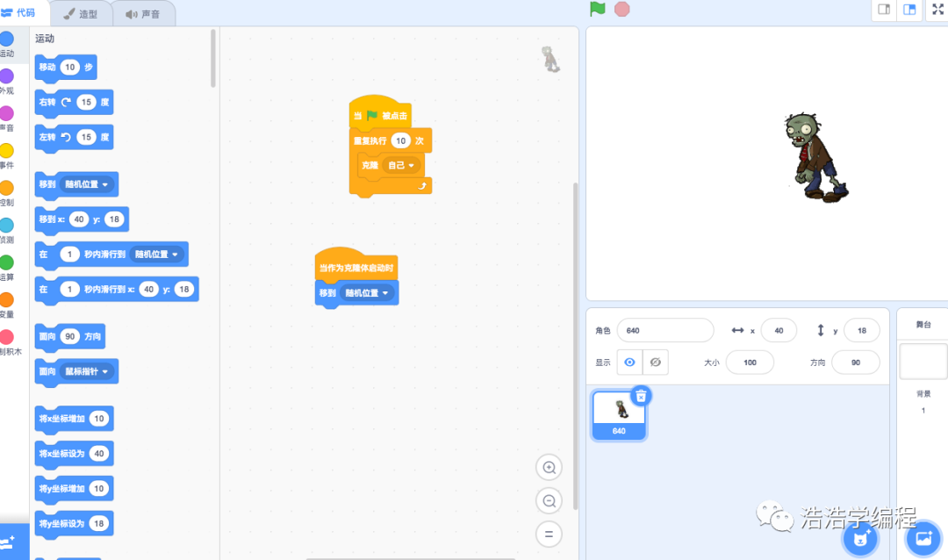948x560 pixels.
Task: Select the pink 自制积木 my blocks category
Action: 7,337
